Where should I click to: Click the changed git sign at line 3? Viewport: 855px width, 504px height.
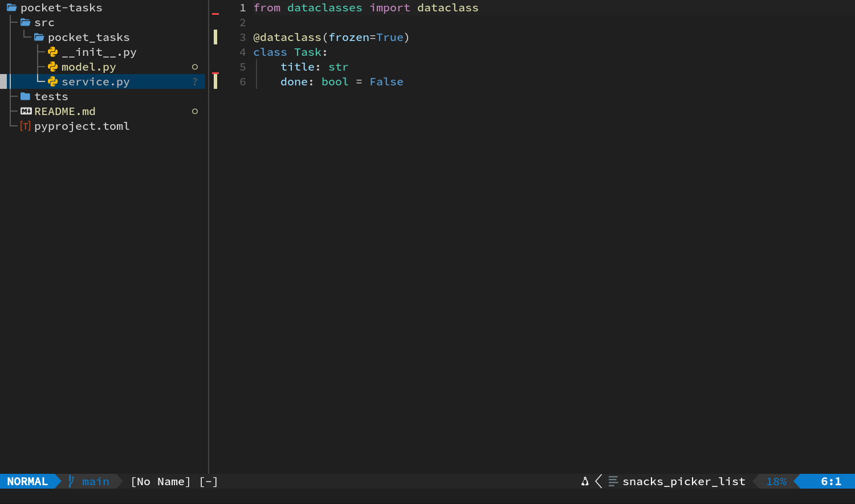(215, 38)
